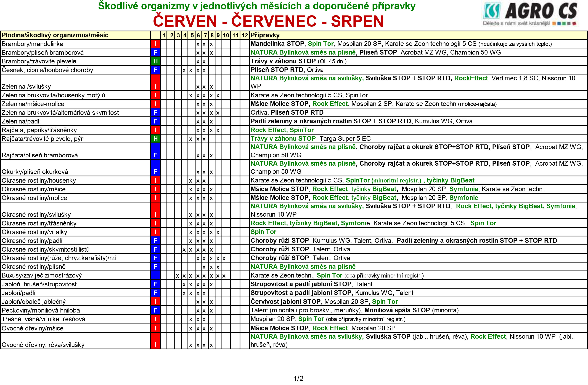Select row Třešně, višně/vrtulke třešňová
The width and height of the screenshot is (588, 385).
pos(294,319)
